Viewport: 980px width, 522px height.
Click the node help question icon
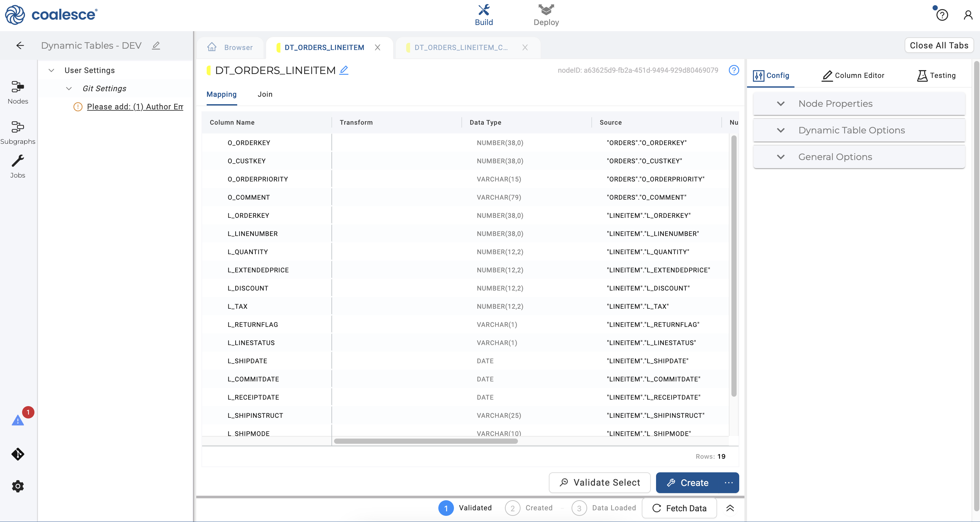(x=733, y=70)
